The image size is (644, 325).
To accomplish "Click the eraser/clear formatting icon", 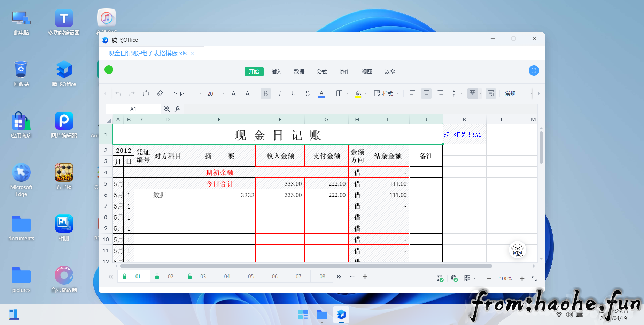I will 160,93.
